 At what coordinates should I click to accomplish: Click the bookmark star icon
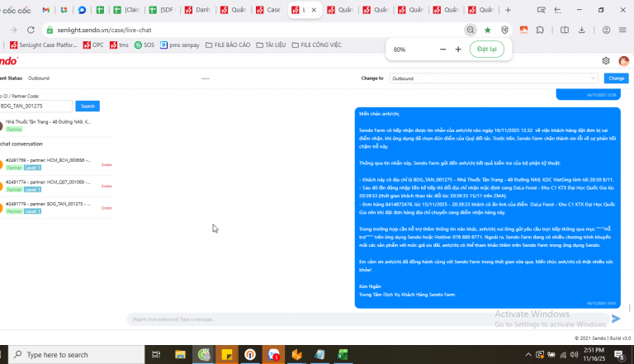pyautogui.click(x=488, y=30)
